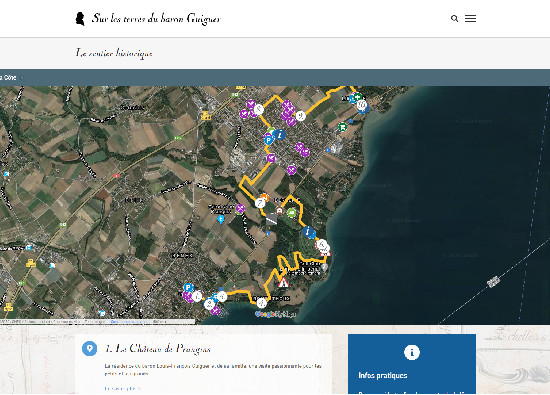Viewport: 550px width, 395px height.
Task: Click the green first-aid cross marker
Action: (x=357, y=96)
